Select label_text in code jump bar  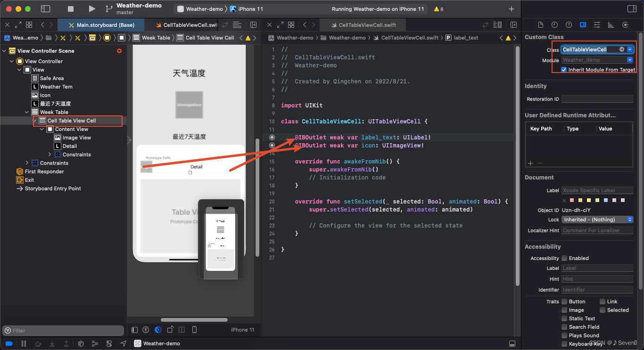coord(462,38)
